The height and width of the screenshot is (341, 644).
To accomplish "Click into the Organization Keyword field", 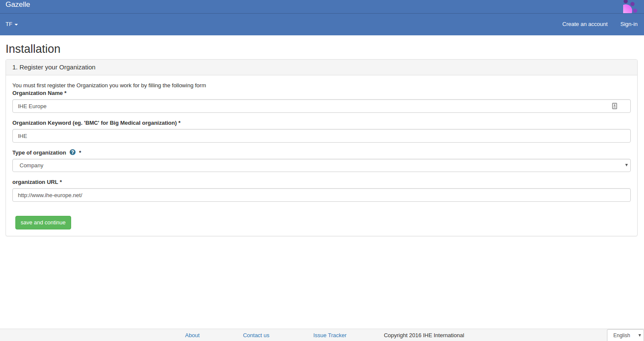I will (x=321, y=136).
